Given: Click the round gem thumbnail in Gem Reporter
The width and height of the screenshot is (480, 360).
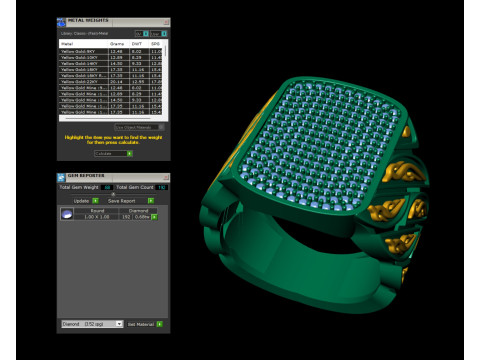Looking at the screenshot, I should click(x=67, y=214).
